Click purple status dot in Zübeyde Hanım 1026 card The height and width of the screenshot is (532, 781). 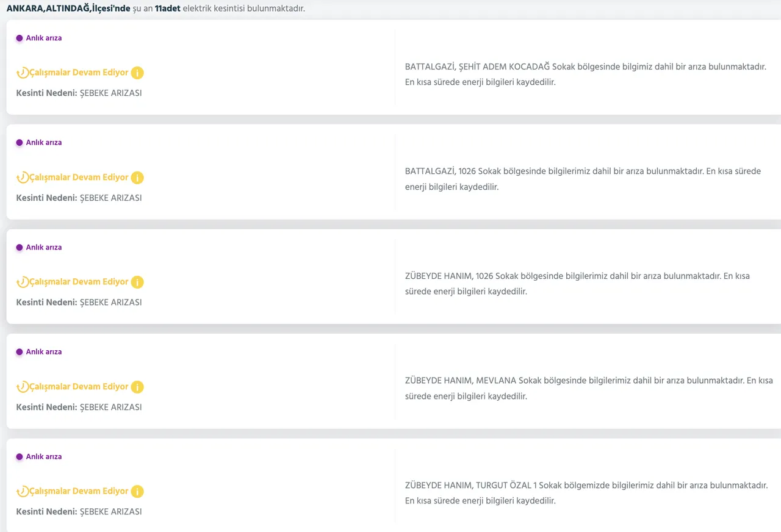20,248
